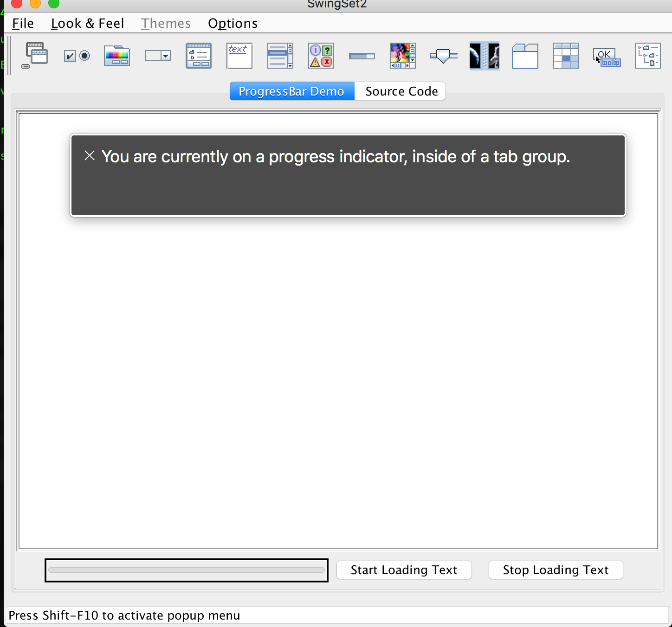This screenshot has width=672, height=627.
Task: Click the ProgressBar demo toolbar icon
Action: tap(362, 56)
